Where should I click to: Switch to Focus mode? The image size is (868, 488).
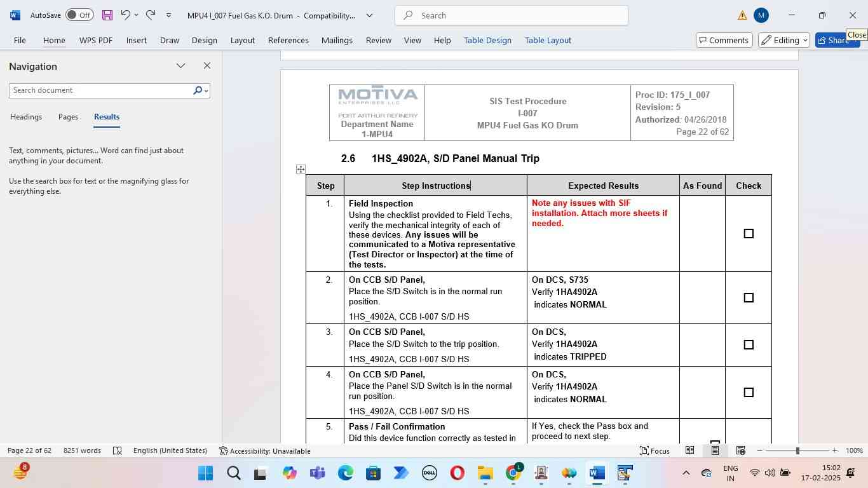(x=654, y=451)
